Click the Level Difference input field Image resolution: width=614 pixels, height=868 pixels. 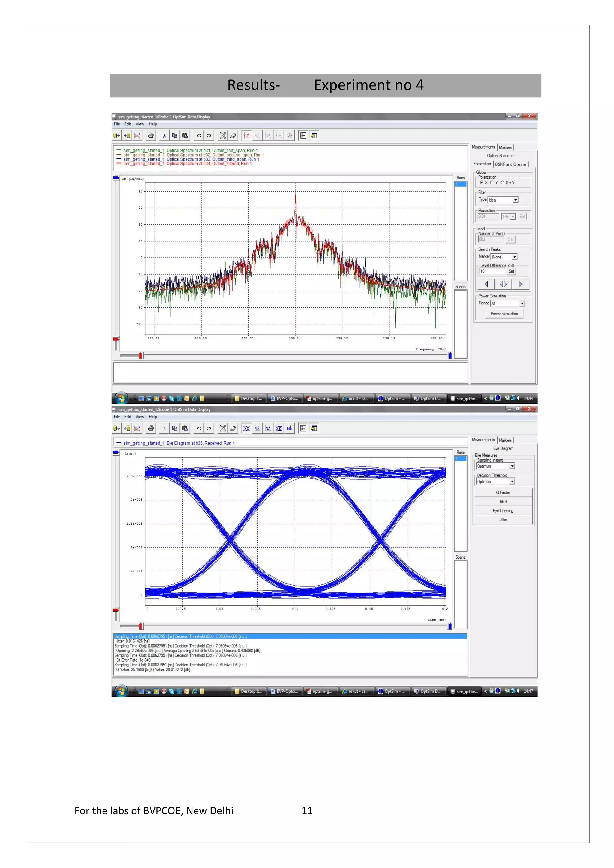coord(492,271)
